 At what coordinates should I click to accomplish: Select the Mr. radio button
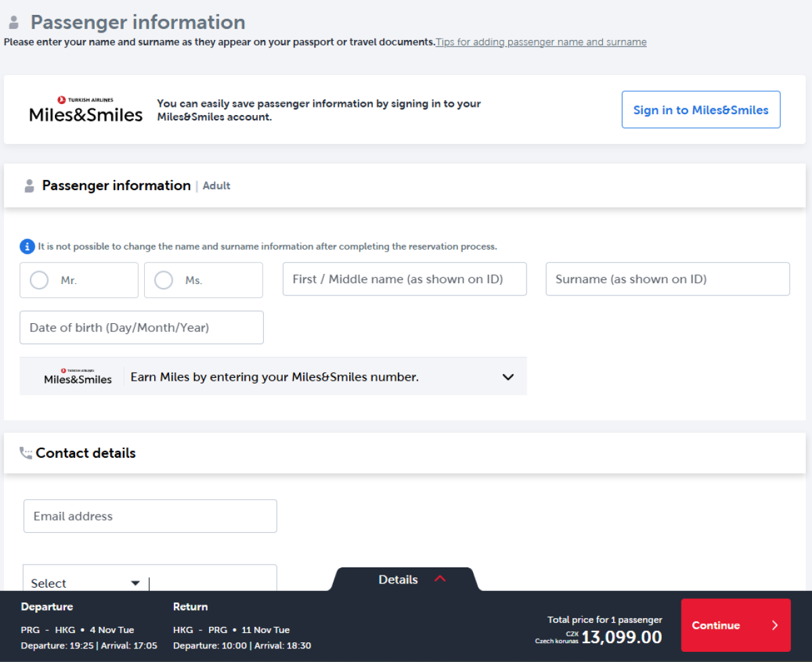click(39, 280)
